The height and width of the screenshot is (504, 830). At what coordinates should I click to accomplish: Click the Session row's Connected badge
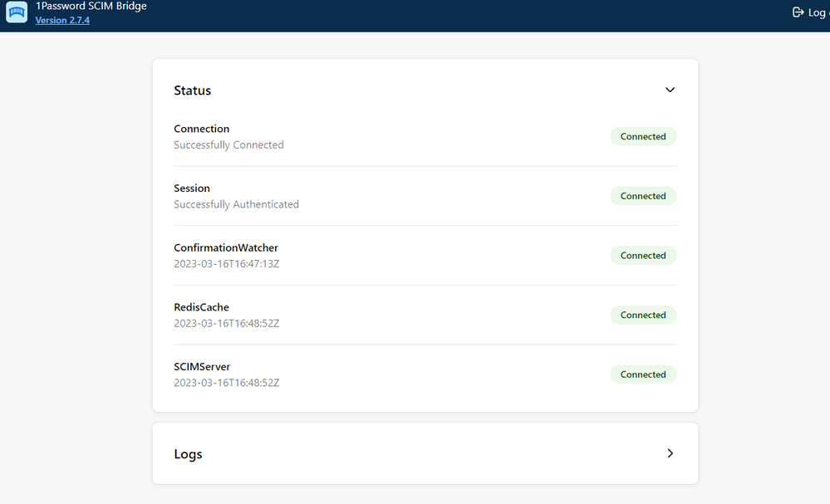point(643,196)
